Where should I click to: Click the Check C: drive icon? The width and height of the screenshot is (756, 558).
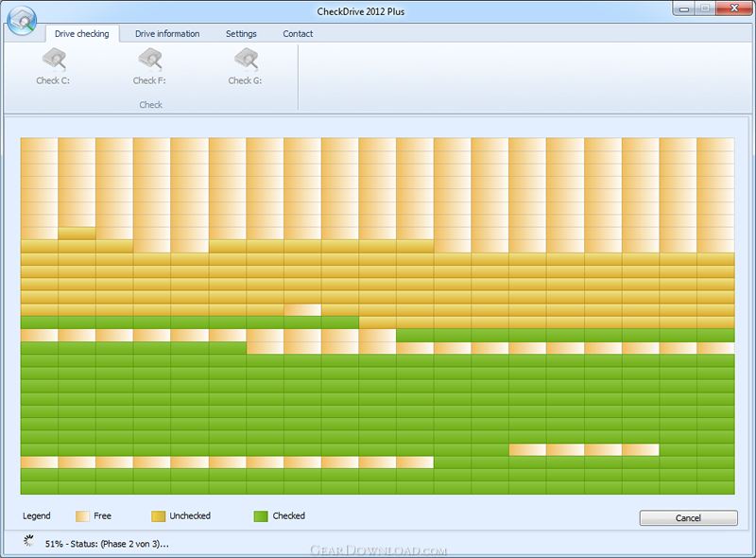click(54, 60)
